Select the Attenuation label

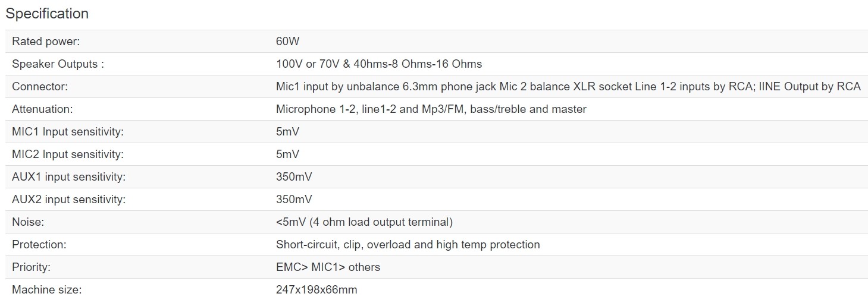42,109
